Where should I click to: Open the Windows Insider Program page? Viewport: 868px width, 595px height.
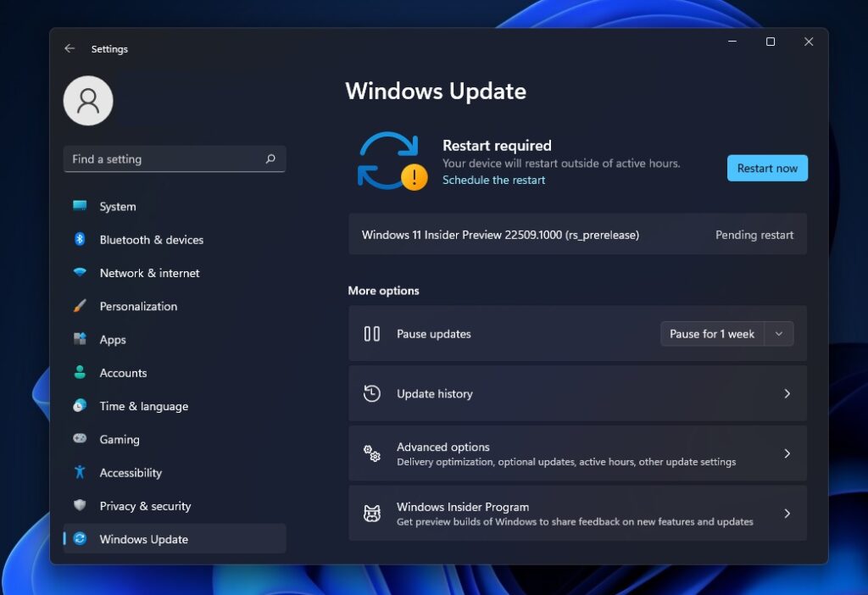pos(576,513)
